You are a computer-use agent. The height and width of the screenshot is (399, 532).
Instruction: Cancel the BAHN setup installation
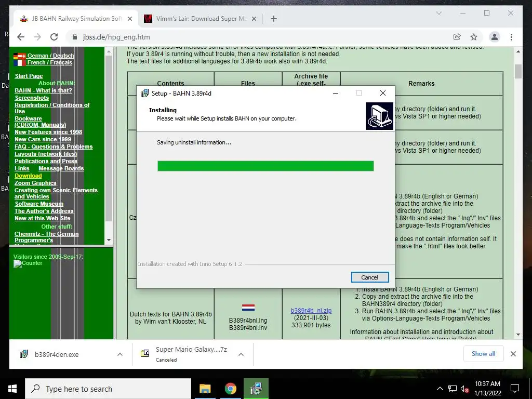point(370,277)
